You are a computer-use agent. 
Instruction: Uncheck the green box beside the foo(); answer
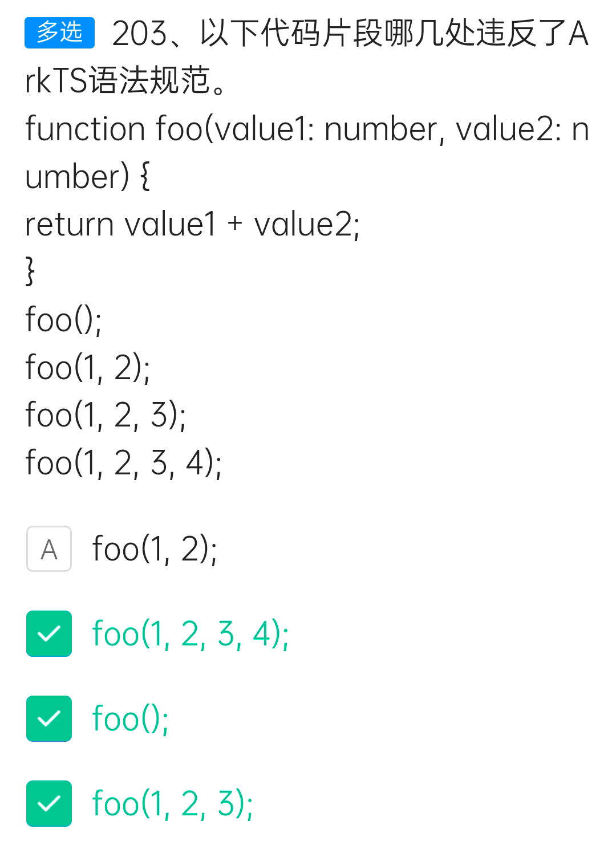coord(49,718)
